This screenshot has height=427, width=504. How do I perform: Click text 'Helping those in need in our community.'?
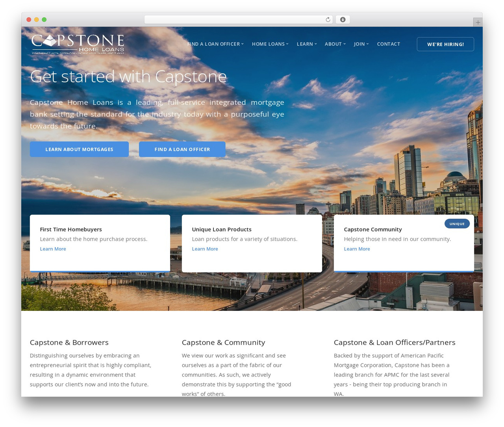point(397,239)
